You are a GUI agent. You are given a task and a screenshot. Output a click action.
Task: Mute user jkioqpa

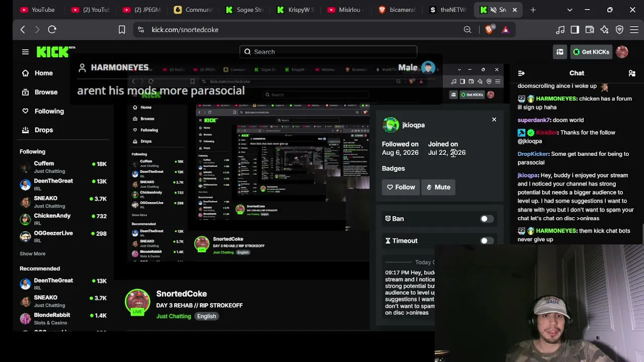tap(438, 187)
